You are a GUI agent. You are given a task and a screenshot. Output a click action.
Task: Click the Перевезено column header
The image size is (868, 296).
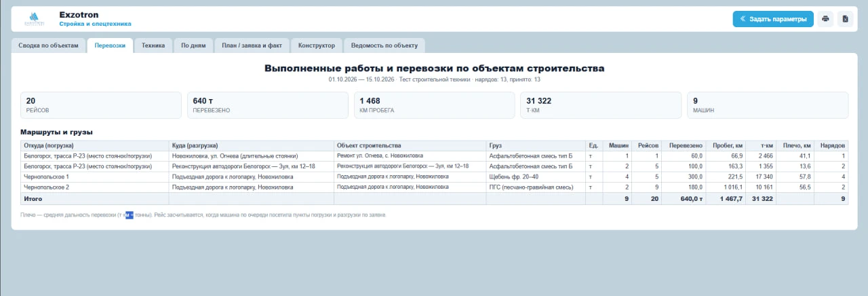point(684,146)
